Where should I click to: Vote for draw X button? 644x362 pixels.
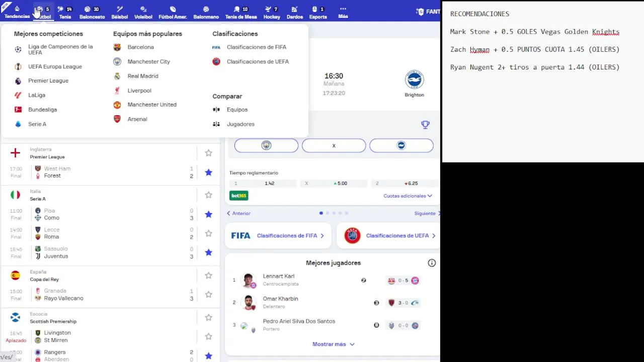[x=334, y=145]
